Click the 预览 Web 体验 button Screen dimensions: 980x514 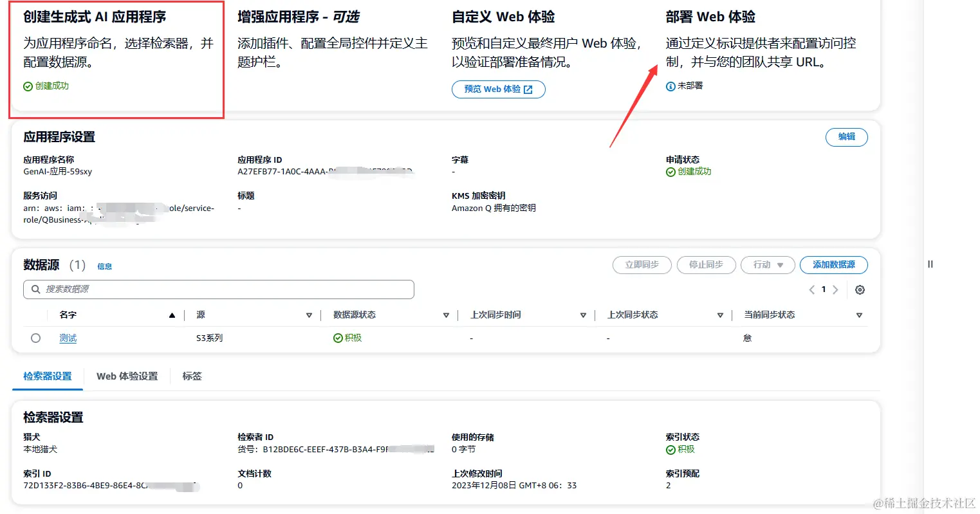(499, 89)
